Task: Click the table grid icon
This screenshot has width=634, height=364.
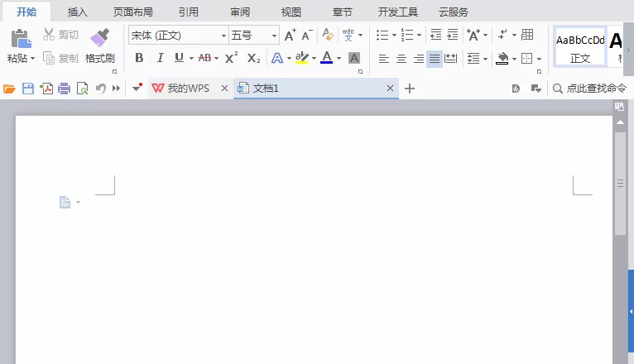Action: (x=527, y=35)
